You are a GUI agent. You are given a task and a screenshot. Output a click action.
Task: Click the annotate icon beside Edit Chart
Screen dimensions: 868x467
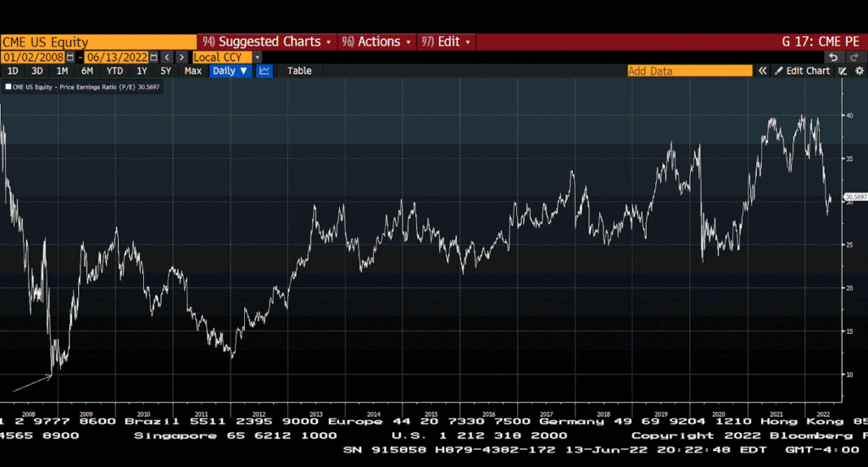point(843,71)
